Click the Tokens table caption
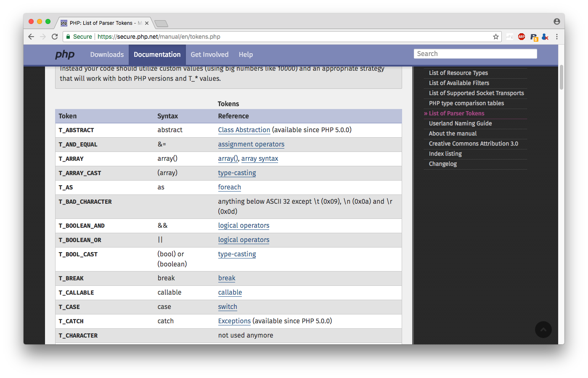 click(228, 104)
